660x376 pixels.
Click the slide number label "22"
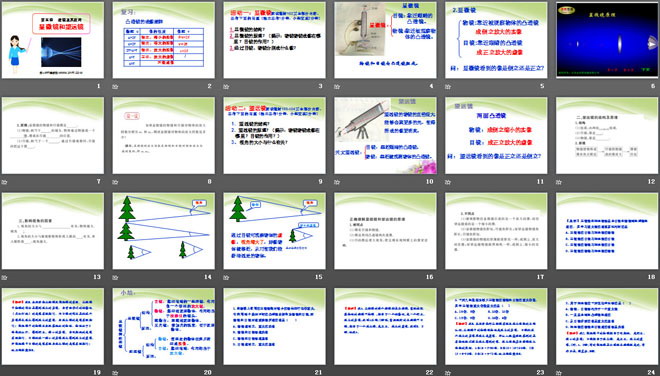pos(430,372)
